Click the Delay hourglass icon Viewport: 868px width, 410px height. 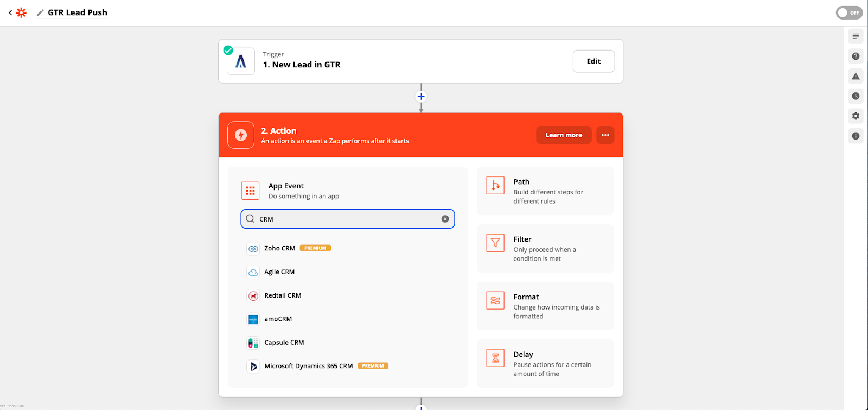[495, 358]
